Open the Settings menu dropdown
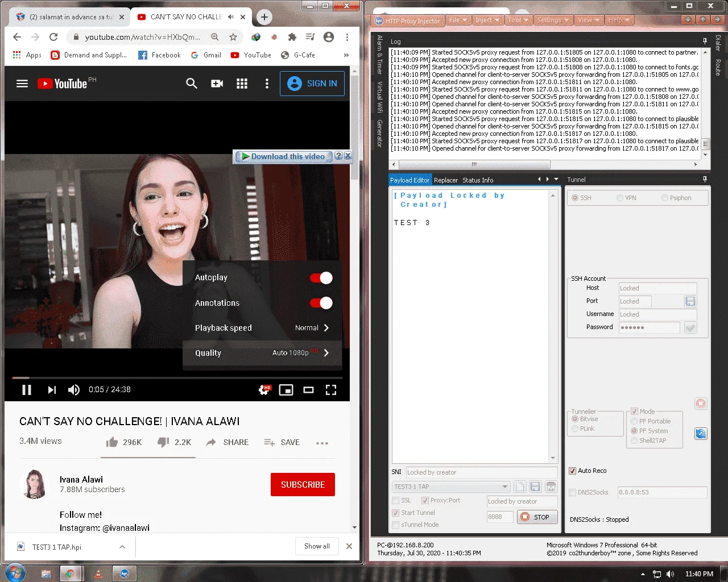728x582 pixels. pos(553,20)
